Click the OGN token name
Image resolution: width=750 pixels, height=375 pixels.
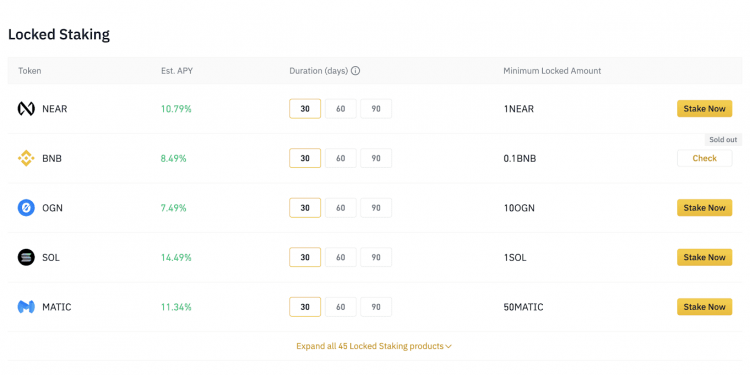coord(52,208)
